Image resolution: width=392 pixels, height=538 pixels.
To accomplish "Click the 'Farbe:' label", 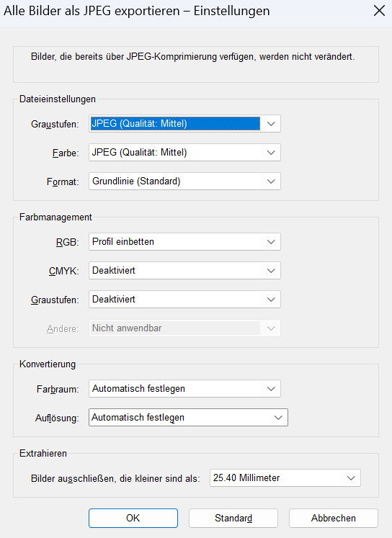I will coord(66,153).
